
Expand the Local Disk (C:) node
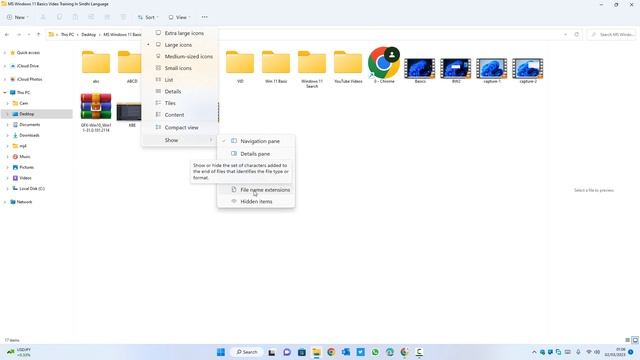[7, 189]
